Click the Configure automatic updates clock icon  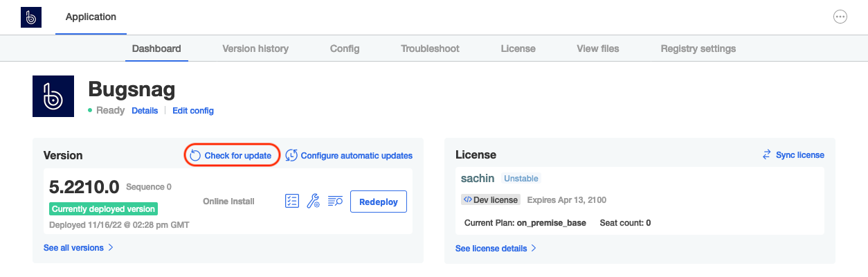tap(291, 155)
